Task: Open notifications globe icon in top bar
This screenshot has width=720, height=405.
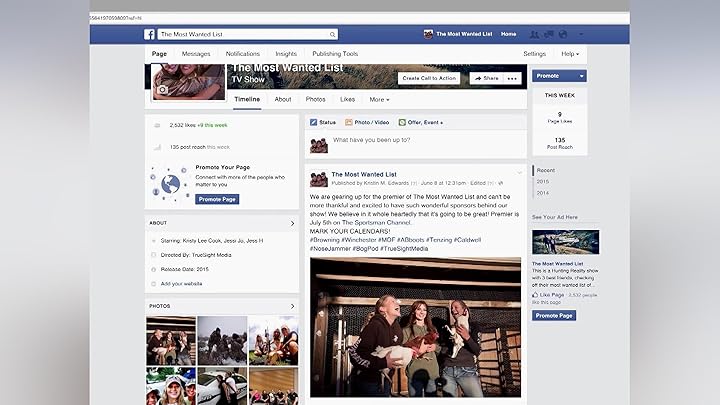Action: click(563, 34)
